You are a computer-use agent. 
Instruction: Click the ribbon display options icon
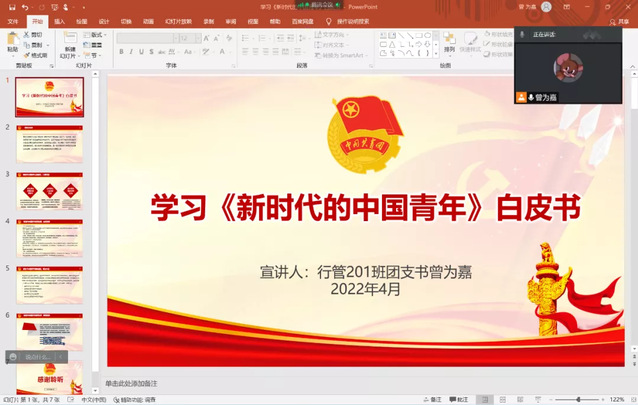pyautogui.click(x=566, y=7)
